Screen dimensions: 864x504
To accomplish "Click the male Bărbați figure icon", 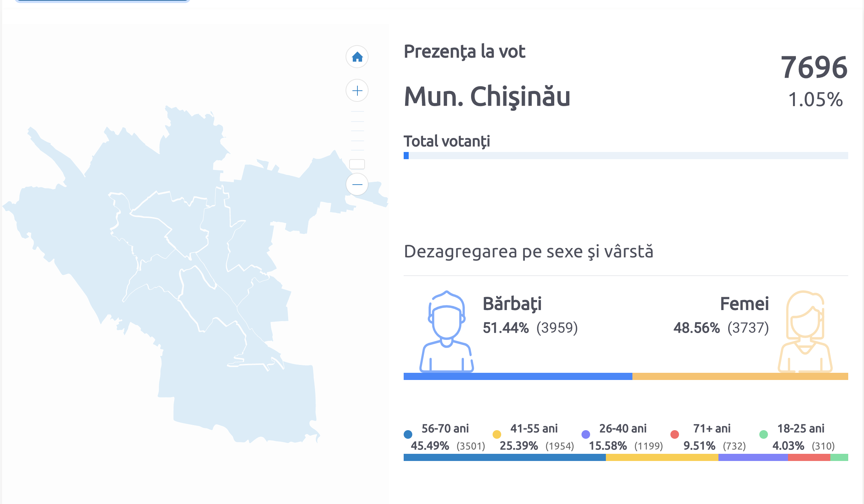I will coord(446,331).
